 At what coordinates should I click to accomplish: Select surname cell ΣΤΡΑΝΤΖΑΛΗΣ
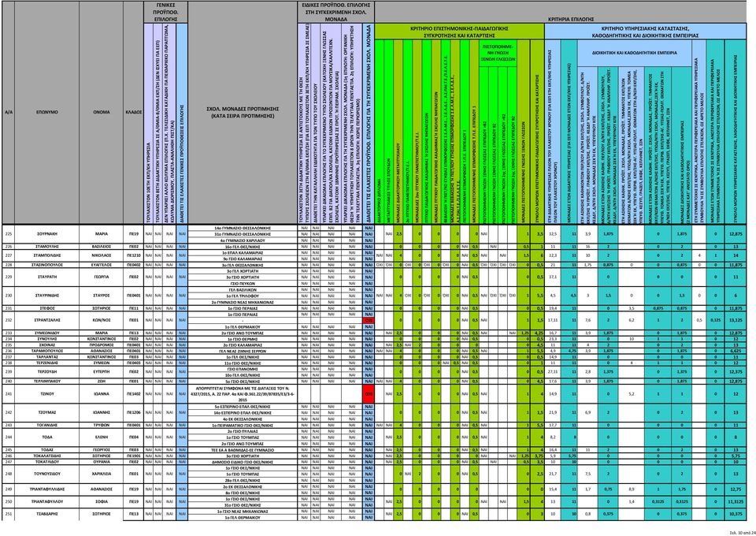[x=46, y=320]
